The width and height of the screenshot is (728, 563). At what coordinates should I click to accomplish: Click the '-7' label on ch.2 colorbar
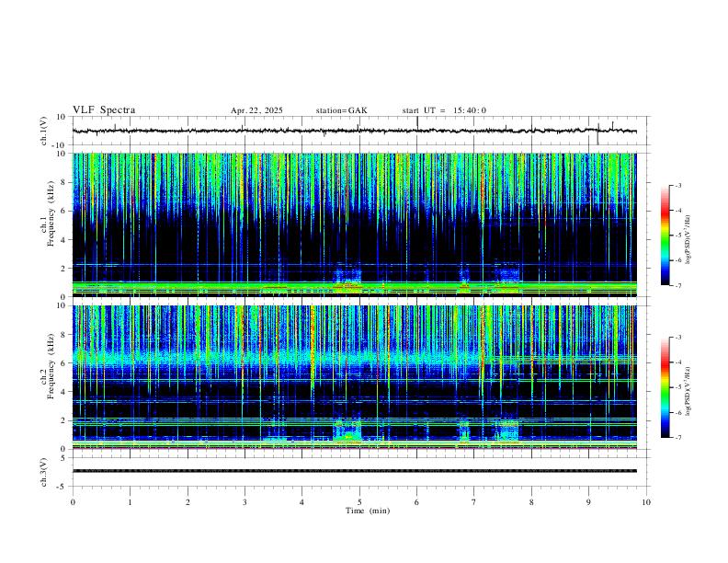pyautogui.click(x=677, y=437)
